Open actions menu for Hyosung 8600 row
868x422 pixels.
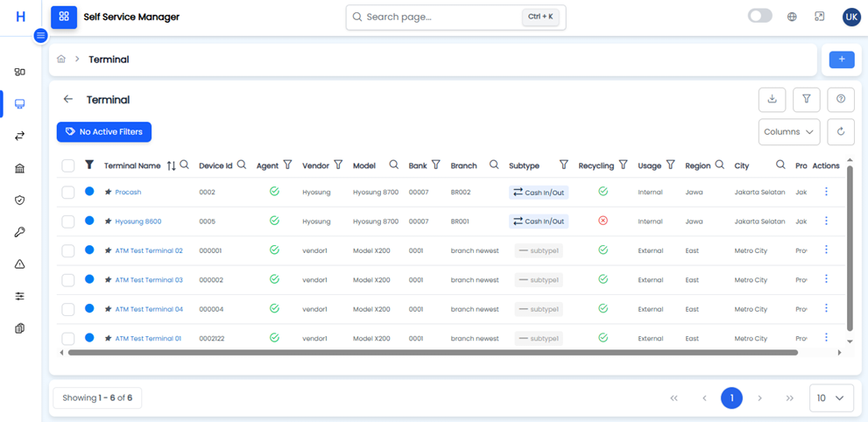[x=826, y=221]
